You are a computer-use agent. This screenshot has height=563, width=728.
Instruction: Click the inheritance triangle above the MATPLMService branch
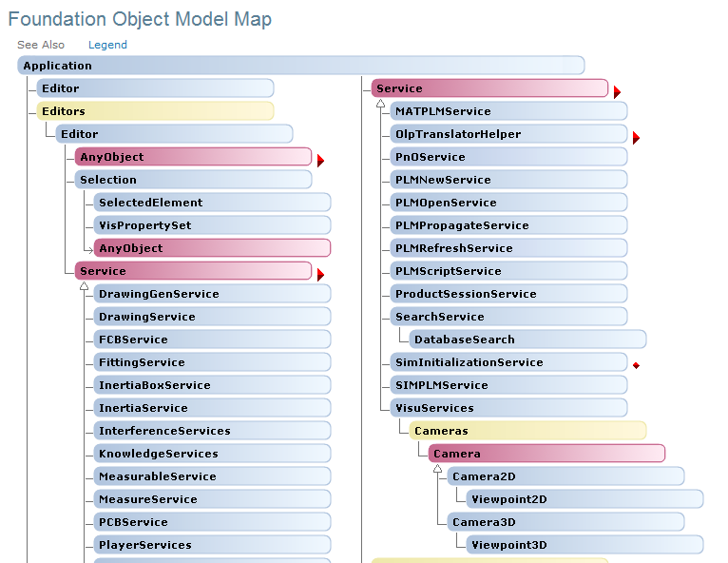point(378,102)
